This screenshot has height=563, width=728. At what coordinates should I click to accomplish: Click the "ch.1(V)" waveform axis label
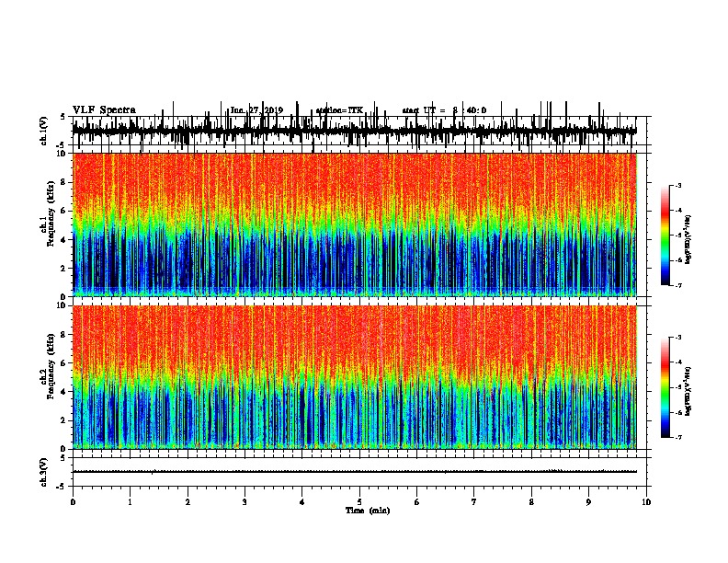point(44,131)
